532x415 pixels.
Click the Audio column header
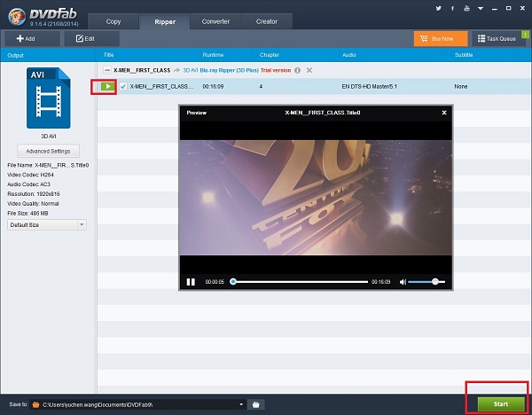pos(349,55)
